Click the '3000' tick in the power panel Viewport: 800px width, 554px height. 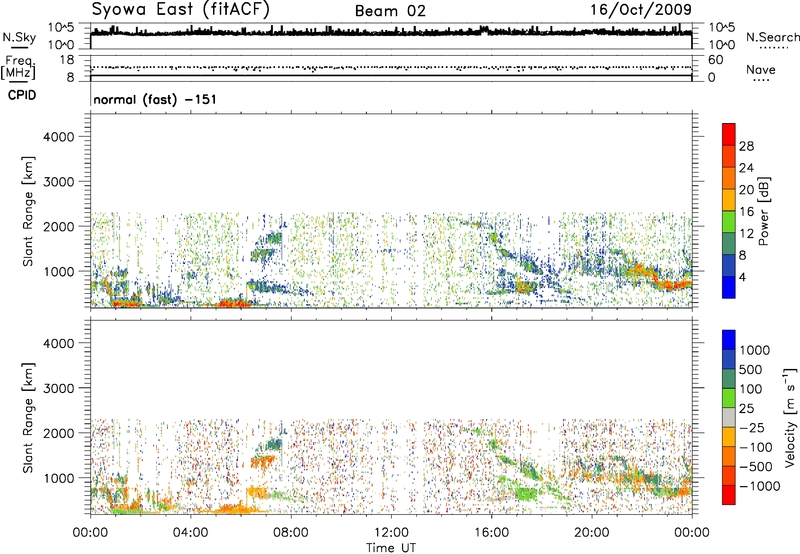point(59,182)
